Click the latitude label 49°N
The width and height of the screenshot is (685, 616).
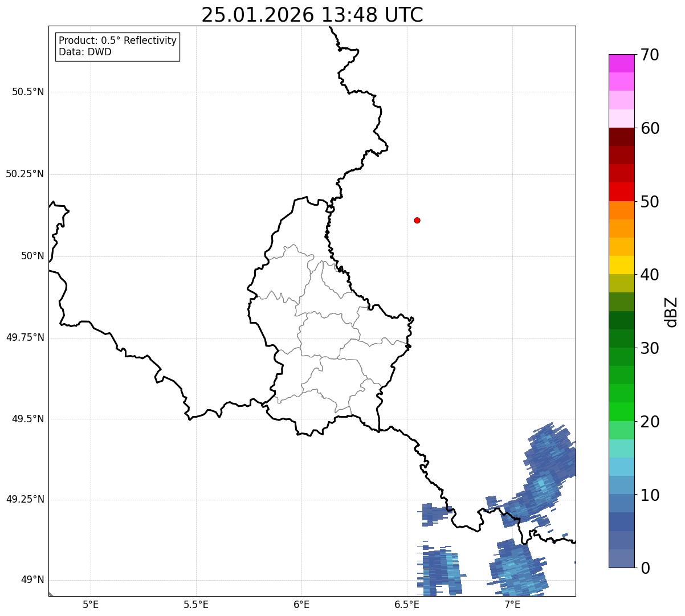tap(32, 580)
